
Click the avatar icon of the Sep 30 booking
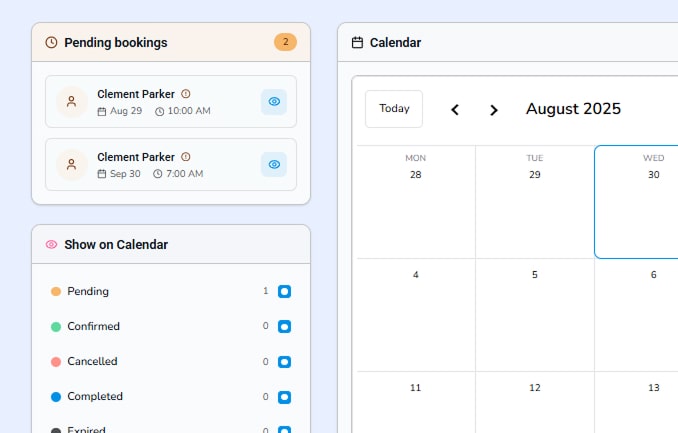click(x=71, y=164)
